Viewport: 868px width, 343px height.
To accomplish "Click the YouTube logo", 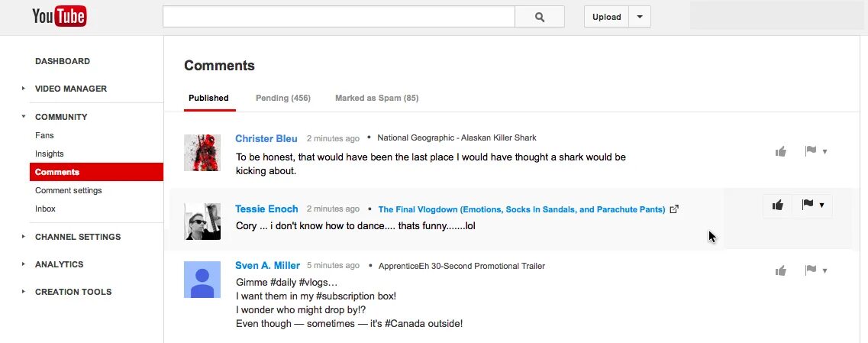I will coord(59,16).
